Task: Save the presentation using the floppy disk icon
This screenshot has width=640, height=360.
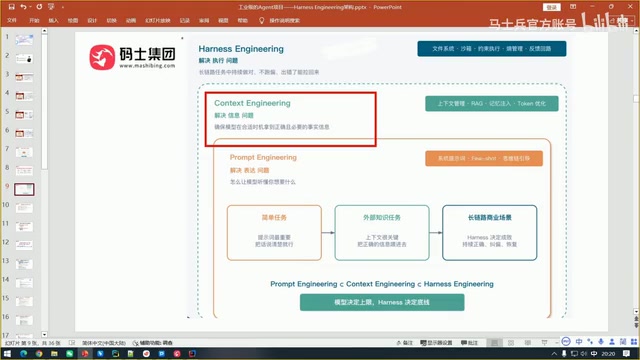Action: [11, 7]
